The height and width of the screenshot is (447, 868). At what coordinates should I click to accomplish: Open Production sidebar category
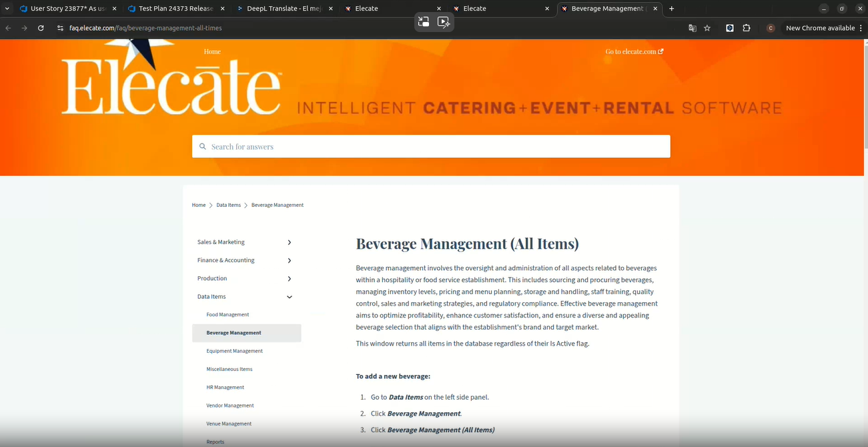click(212, 278)
